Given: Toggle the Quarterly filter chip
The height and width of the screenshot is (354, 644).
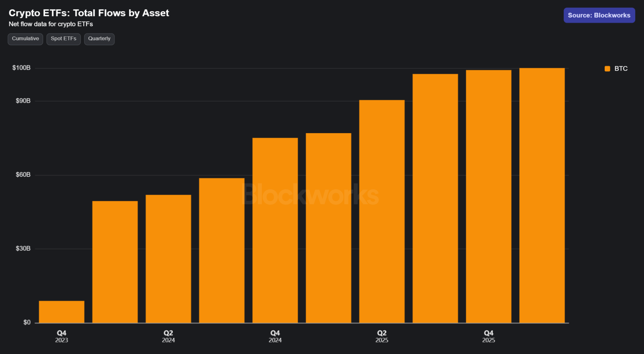Looking at the screenshot, I should (x=99, y=39).
